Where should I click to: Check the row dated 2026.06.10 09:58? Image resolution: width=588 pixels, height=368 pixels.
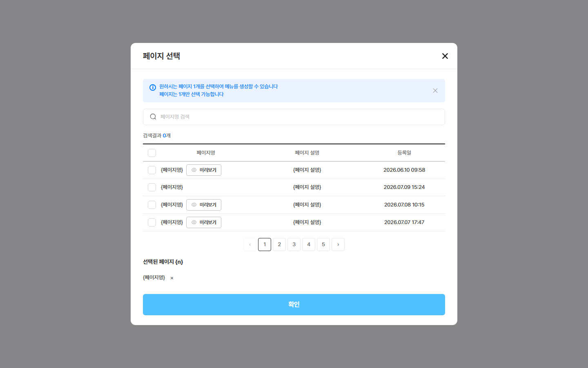click(x=152, y=170)
